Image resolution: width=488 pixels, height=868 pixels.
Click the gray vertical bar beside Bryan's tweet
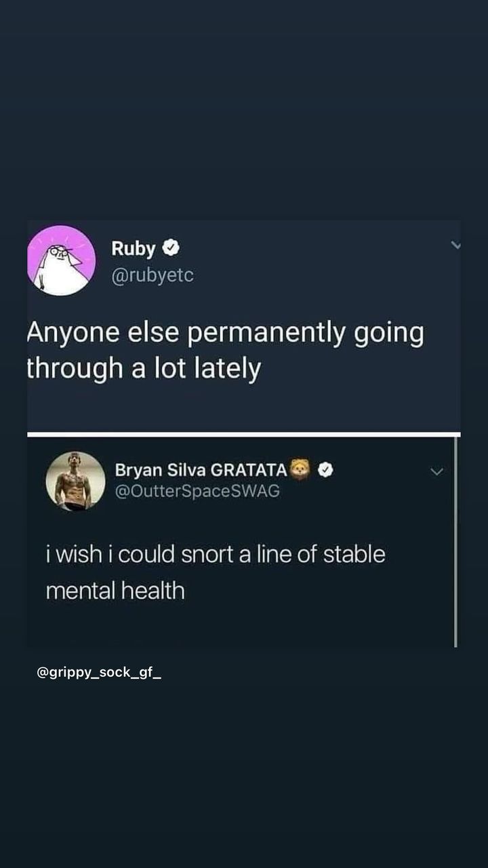coord(455,542)
